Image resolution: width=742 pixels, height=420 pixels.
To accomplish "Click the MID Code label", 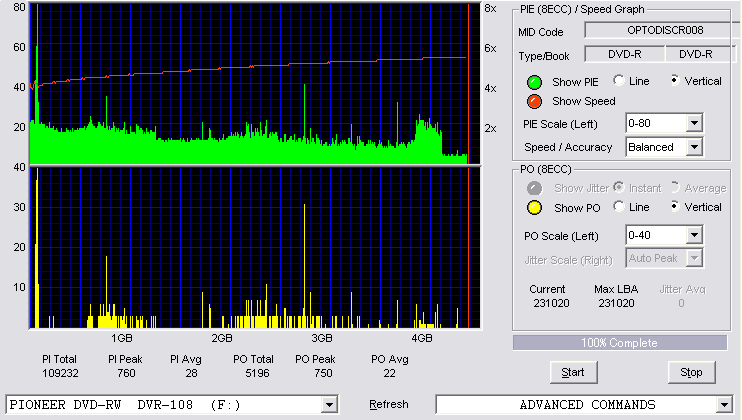I will [x=540, y=32].
